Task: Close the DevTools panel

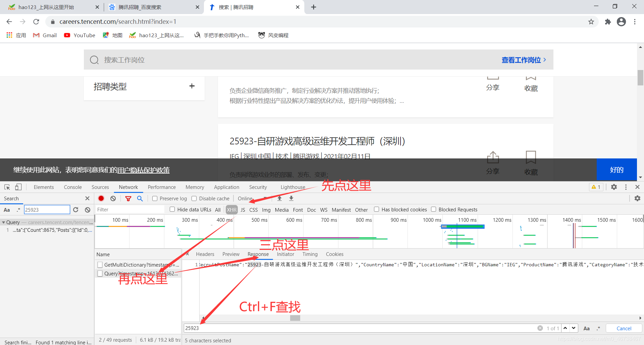Action: (x=637, y=187)
